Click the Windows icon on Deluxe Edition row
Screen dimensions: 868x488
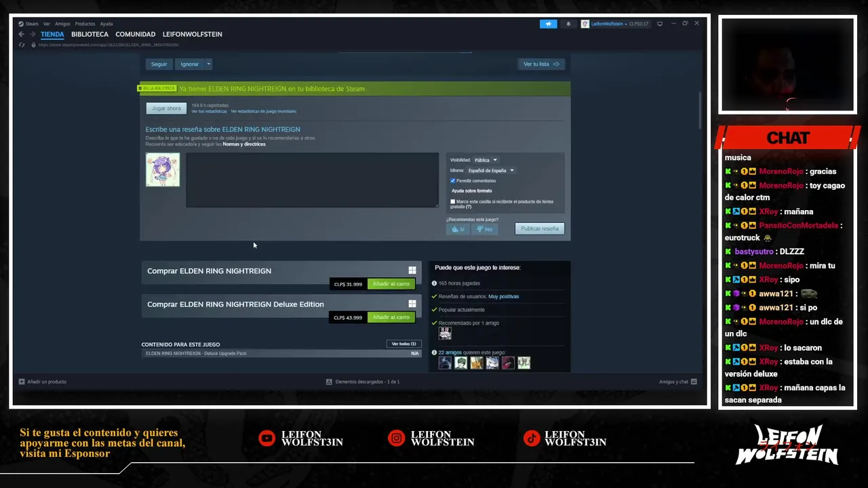point(412,304)
